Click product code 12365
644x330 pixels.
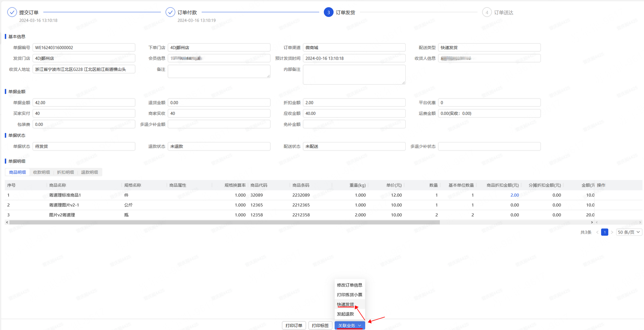(x=257, y=205)
